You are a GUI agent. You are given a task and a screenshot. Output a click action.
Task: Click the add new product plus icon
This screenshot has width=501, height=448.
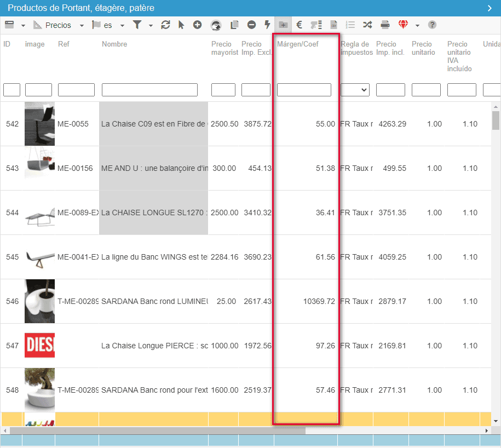197,25
